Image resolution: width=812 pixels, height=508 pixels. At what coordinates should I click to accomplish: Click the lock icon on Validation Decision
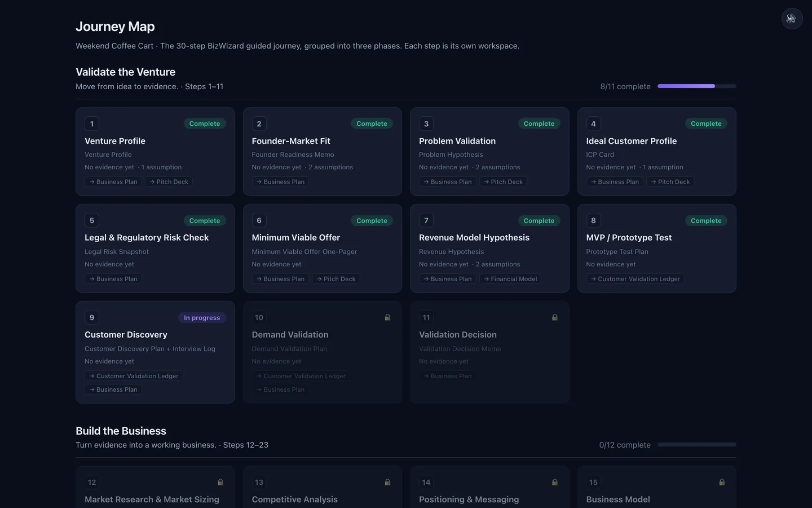[x=555, y=317]
